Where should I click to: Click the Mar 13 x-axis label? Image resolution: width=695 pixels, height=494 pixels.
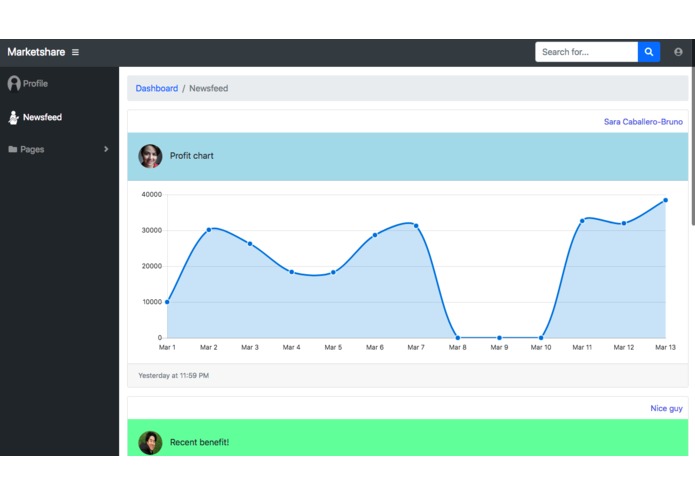click(665, 347)
